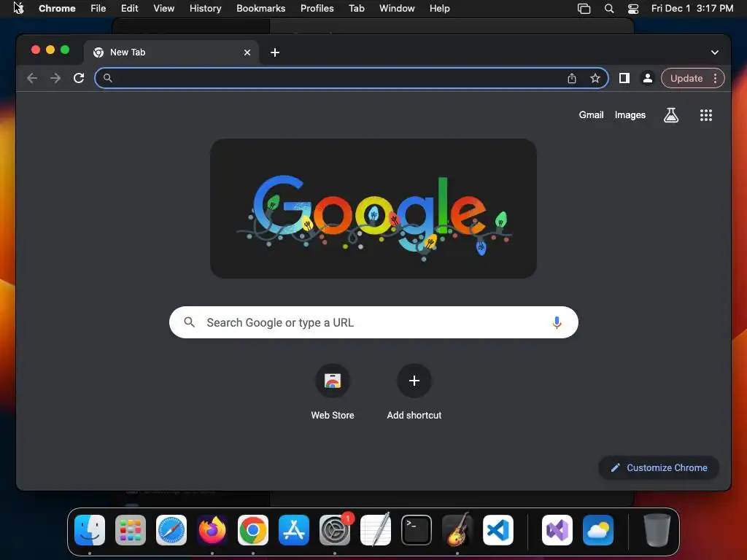
Task: Open the File menu
Action: (x=98, y=9)
